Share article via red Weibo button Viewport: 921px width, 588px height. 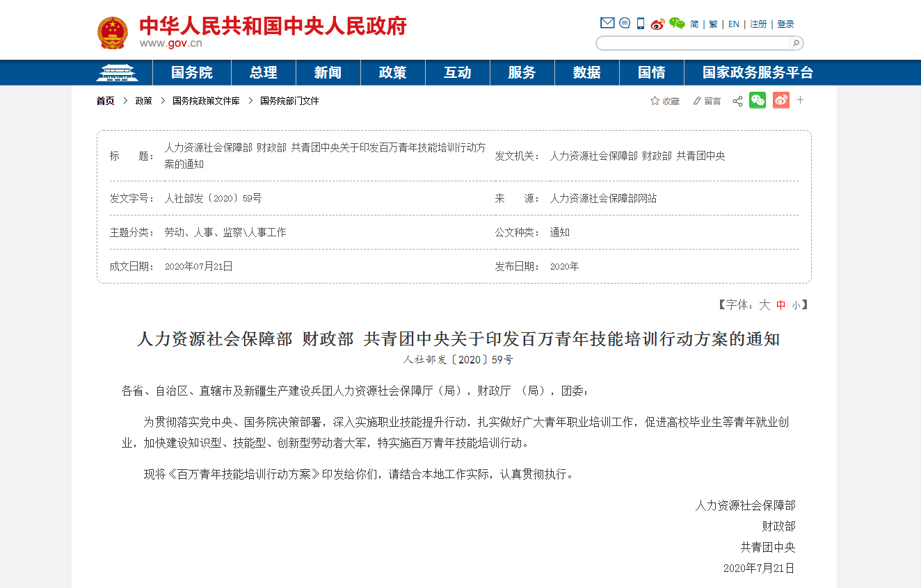[x=780, y=100]
